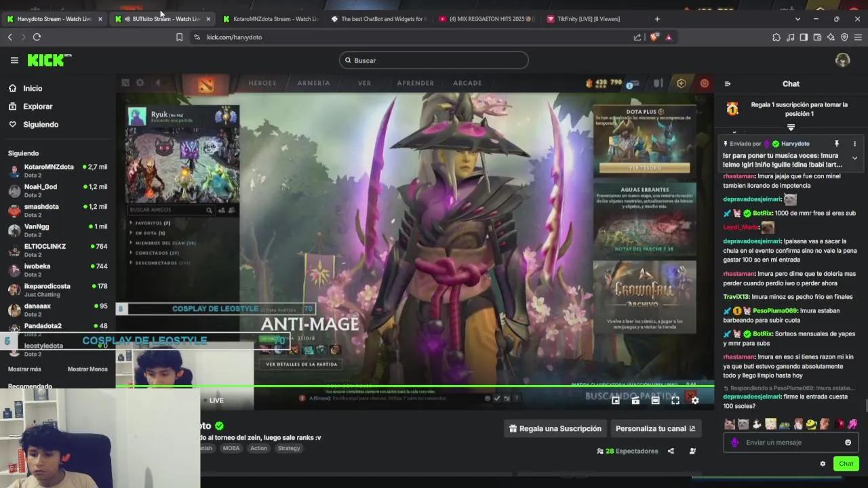Image resolution: width=868 pixels, height=488 pixels.
Task: Insert the first cat emote from quick emotes
Action: pyautogui.click(x=730, y=424)
